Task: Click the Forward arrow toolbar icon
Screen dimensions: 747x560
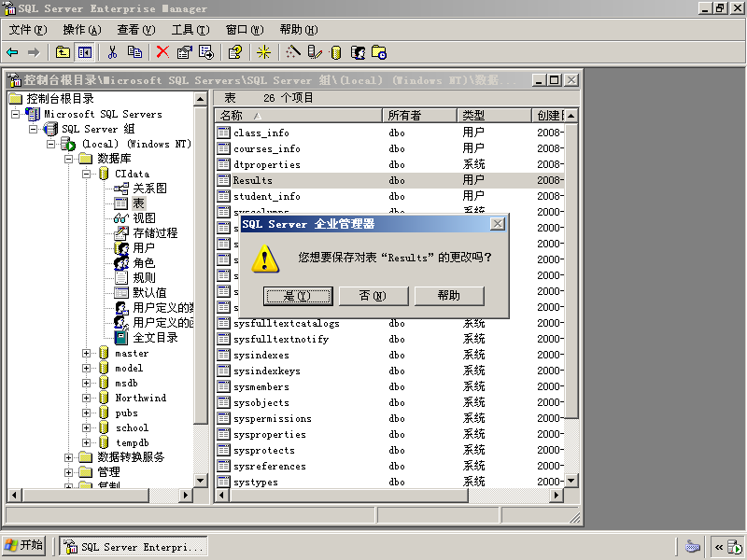Action: (34, 52)
